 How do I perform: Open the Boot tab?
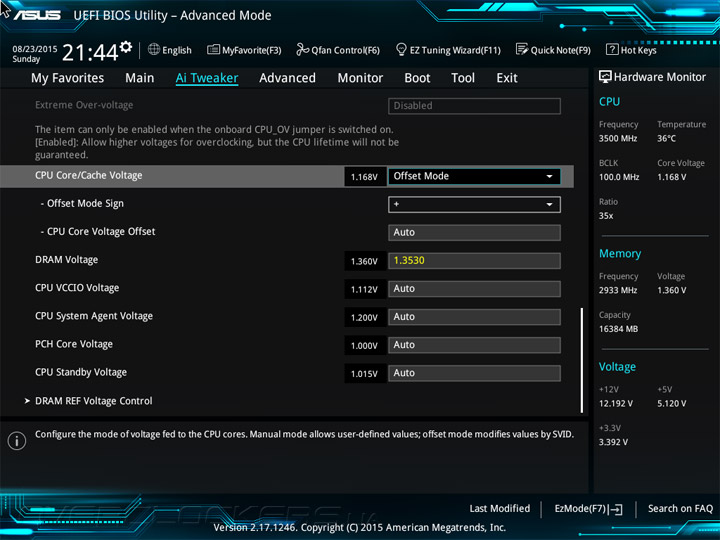point(417,78)
